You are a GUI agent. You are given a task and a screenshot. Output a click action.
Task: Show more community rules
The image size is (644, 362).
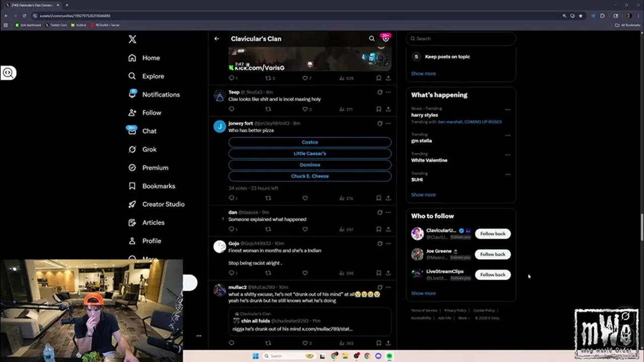pyautogui.click(x=424, y=73)
